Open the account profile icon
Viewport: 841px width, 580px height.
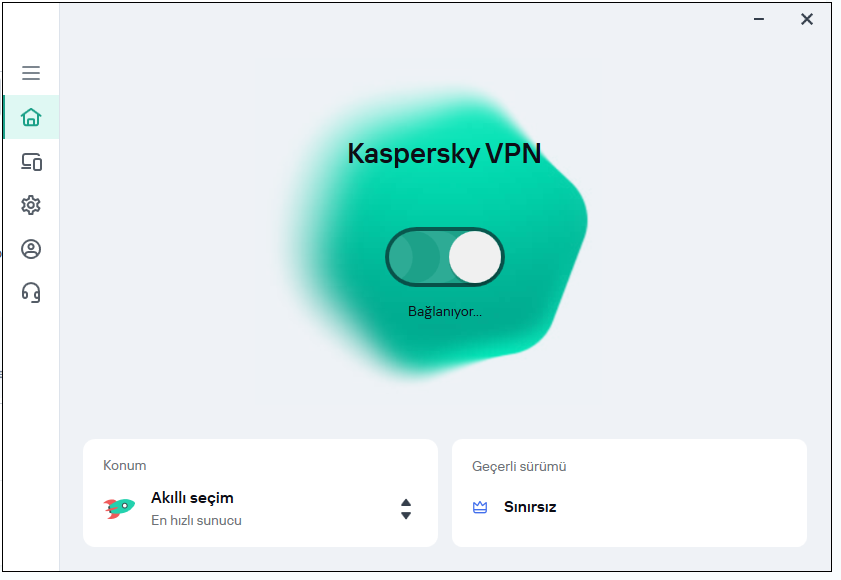point(31,249)
